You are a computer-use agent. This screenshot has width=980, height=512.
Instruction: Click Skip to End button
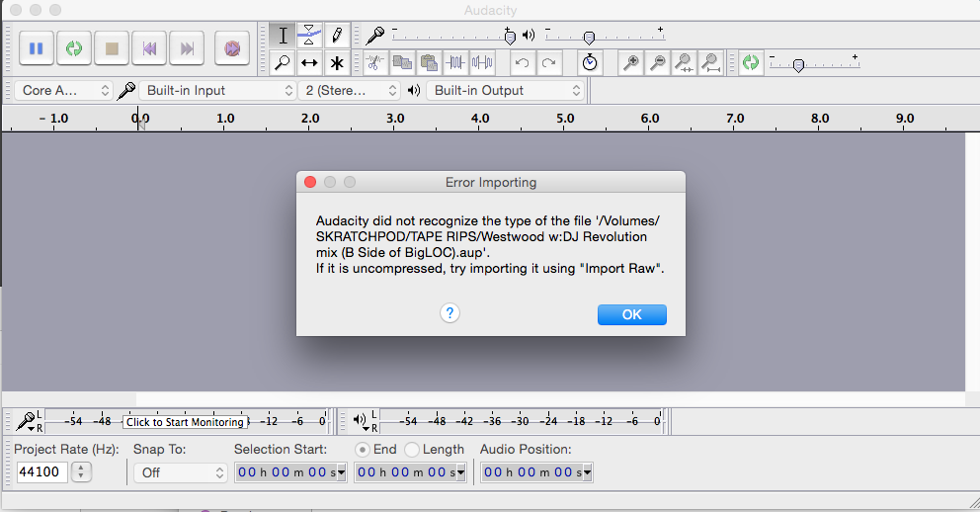click(187, 48)
